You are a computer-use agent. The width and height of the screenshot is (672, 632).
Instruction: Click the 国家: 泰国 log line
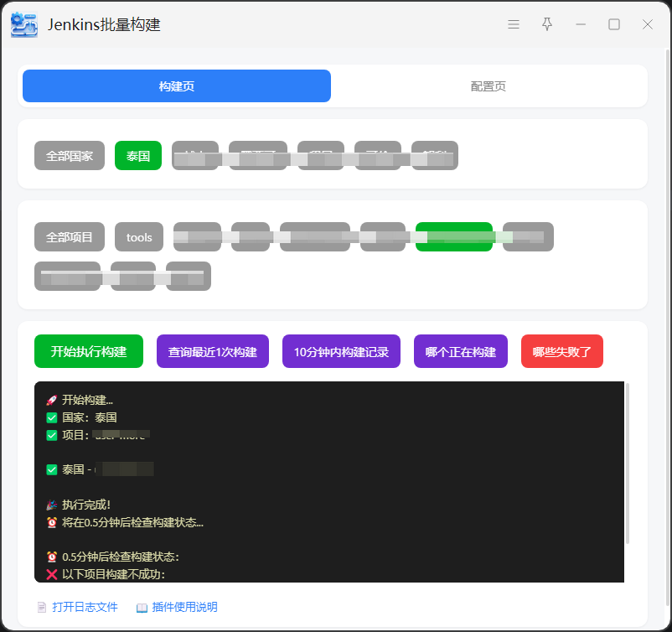[81, 417]
